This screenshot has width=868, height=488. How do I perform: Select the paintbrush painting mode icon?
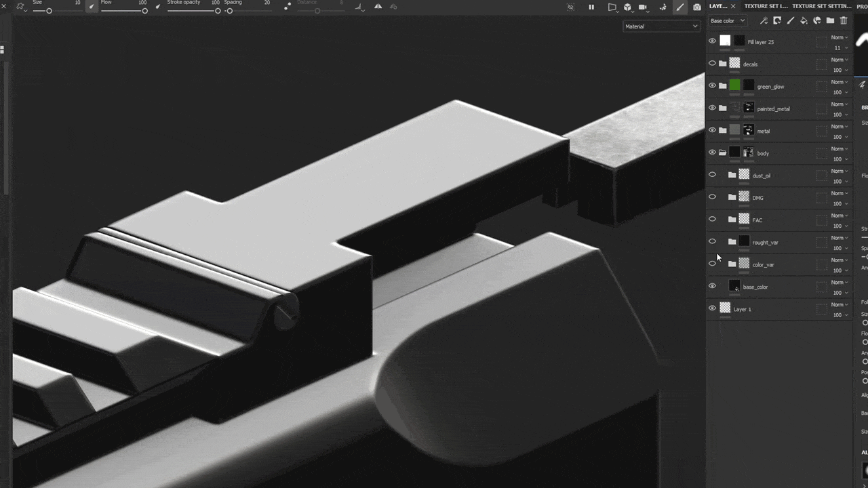click(x=679, y=7)
